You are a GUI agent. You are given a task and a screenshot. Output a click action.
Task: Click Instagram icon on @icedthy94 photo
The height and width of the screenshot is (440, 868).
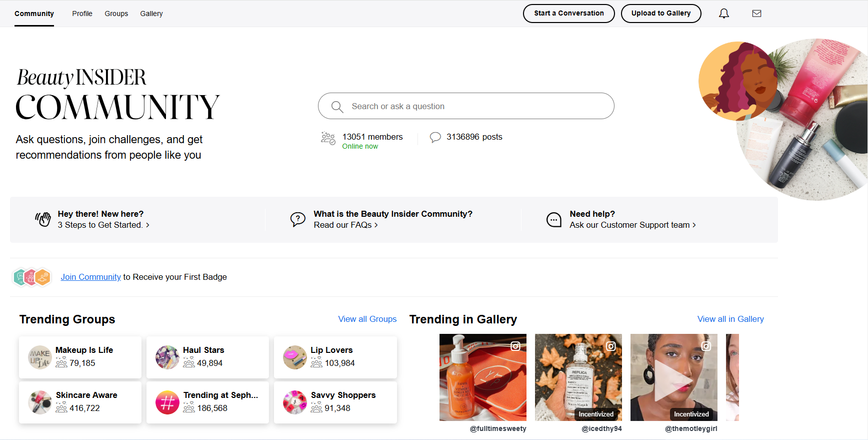(611, 346)
